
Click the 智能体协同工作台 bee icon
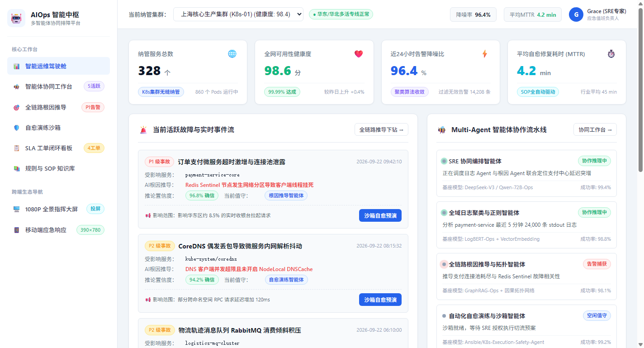tap(17, 86)
